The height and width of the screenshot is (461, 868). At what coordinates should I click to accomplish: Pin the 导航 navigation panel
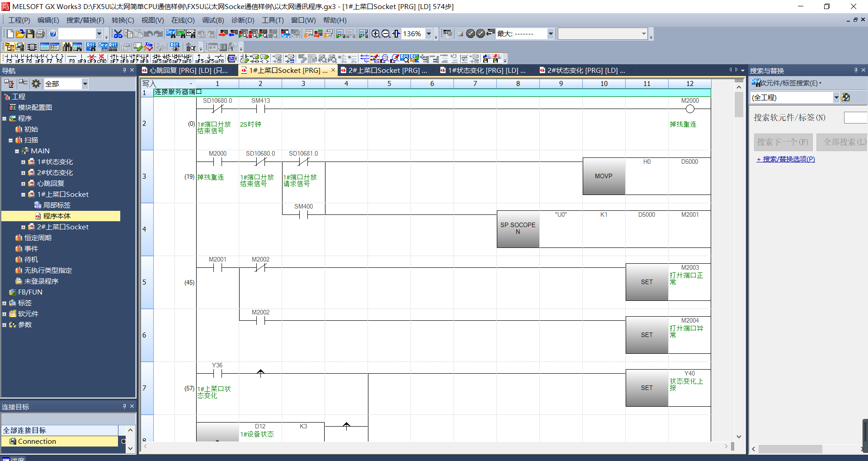click(124, 70)
